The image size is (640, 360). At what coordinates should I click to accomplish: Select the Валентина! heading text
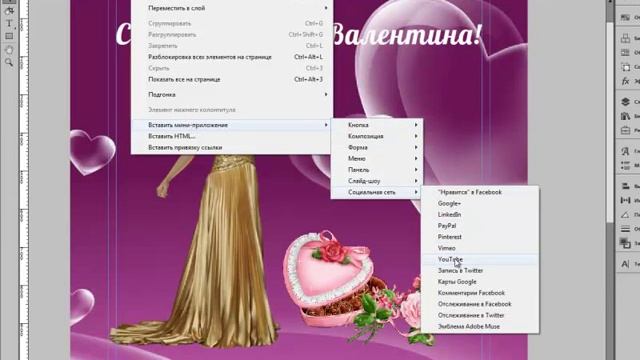(x=407, y=34)
